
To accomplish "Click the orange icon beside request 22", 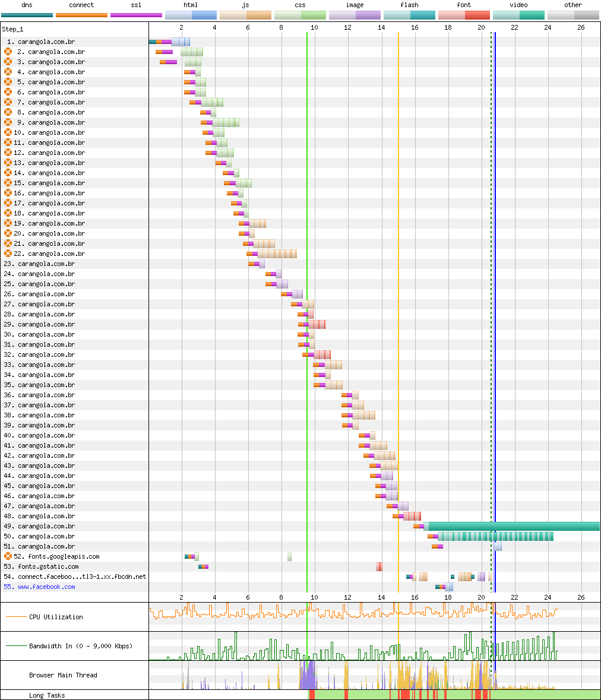I will (x=8, y=254).
